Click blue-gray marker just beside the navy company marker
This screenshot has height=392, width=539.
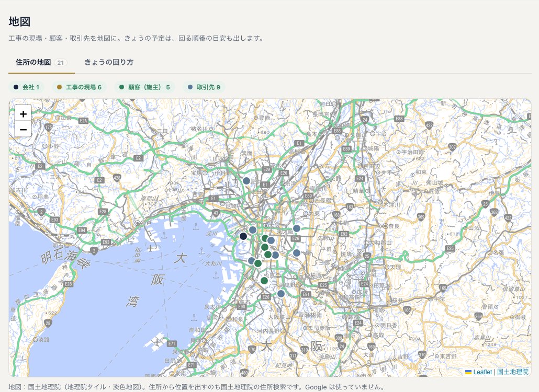click(253, 229)
